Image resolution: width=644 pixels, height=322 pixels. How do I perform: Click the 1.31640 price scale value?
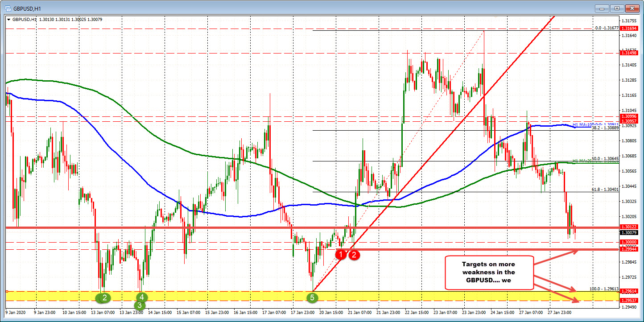630,35
